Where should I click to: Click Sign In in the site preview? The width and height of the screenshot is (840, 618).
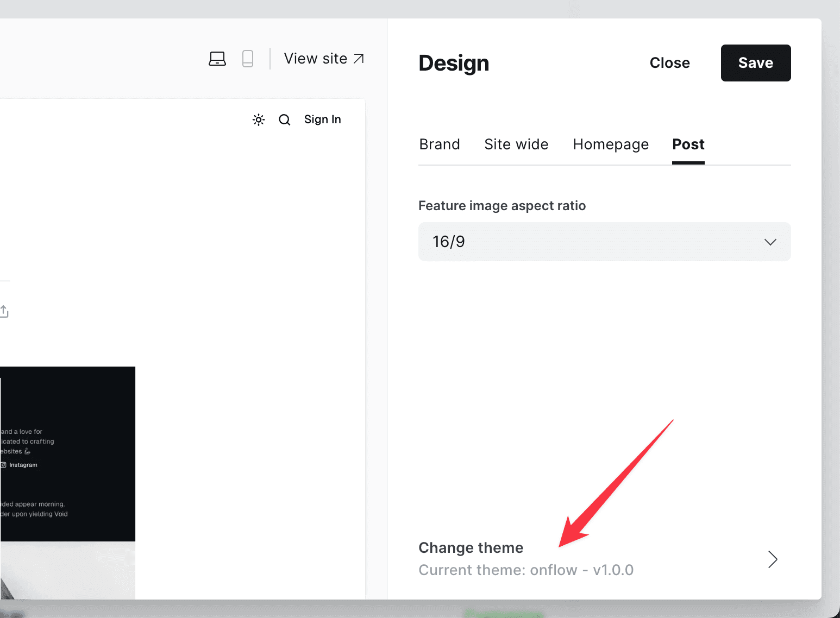pyautogui.click(x=322, y=119)
